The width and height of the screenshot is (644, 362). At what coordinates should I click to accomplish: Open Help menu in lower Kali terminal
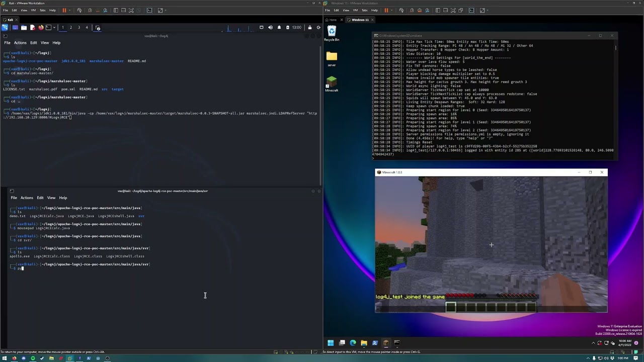point(63,198)
